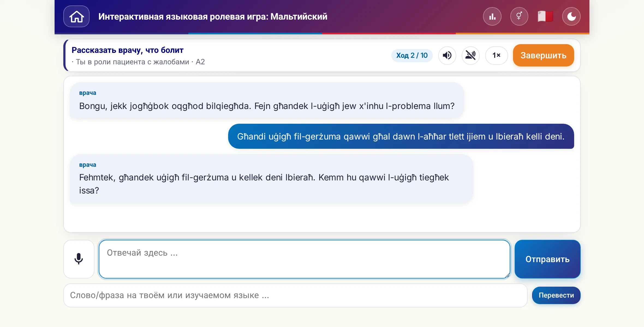The width and height of the screenshot is (644, 327).
Task: Toggle voice auto-play mute icon
Action: pyautogui.click(x=470, y=55)
